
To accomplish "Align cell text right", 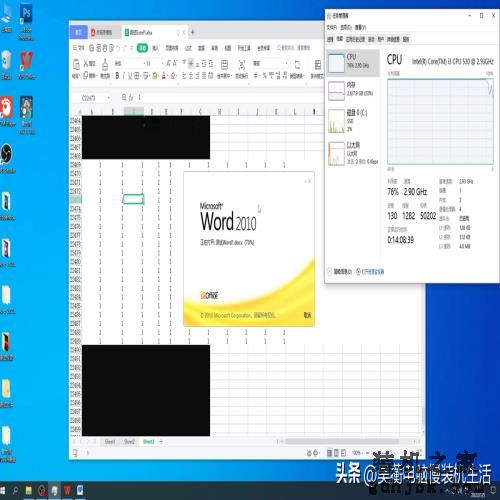I will click(197, 76).
